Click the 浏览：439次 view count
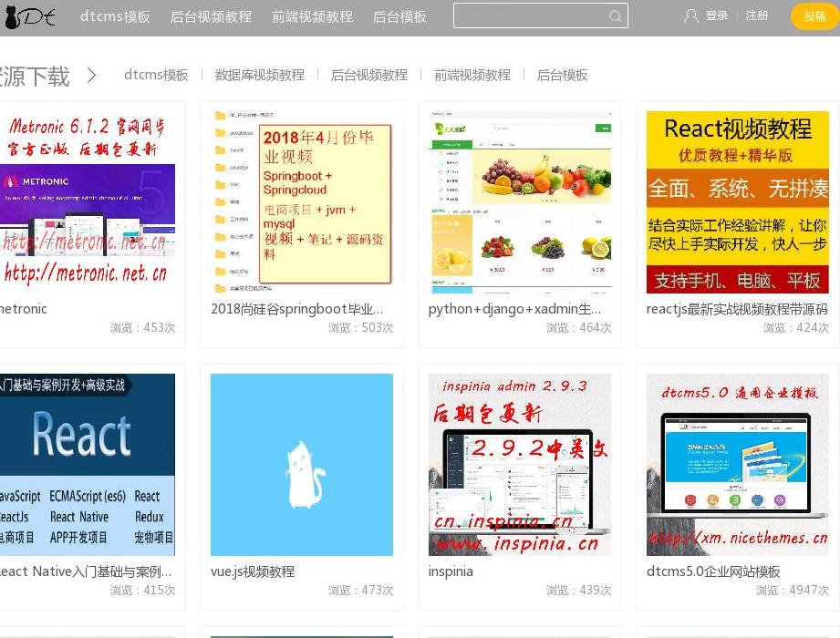The width and height of the screenshot is (840, 638). pos(578,590)
